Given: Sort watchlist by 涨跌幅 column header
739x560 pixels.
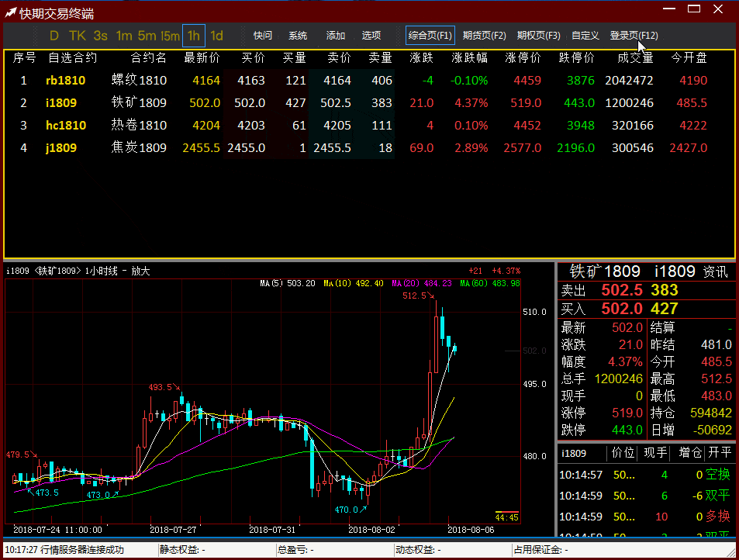Looking at the screenshot, I should click(469, 58).
